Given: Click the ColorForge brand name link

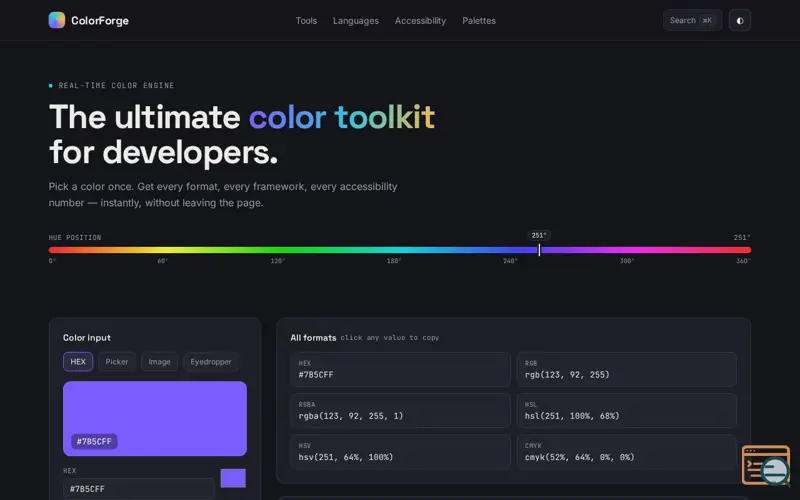Looking at the screenshot, I should pos(100,21).
